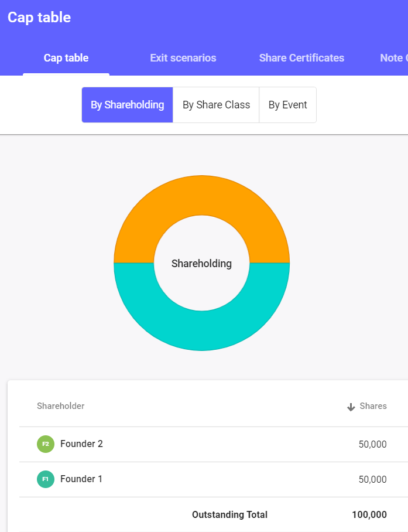408x532 pixels.
Task: Open the Cap table tab
Action: click(x=66, y=58)
